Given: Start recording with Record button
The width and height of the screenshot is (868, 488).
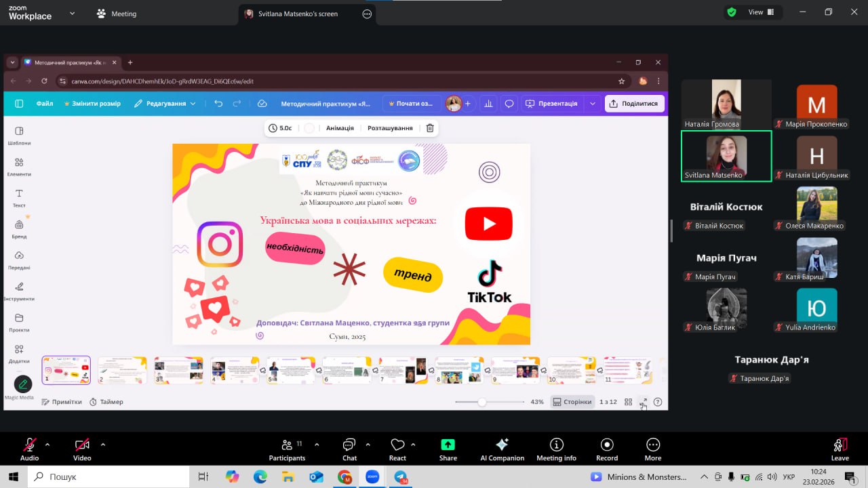Looking at the screenshot, I should click(x=607, y=449).
